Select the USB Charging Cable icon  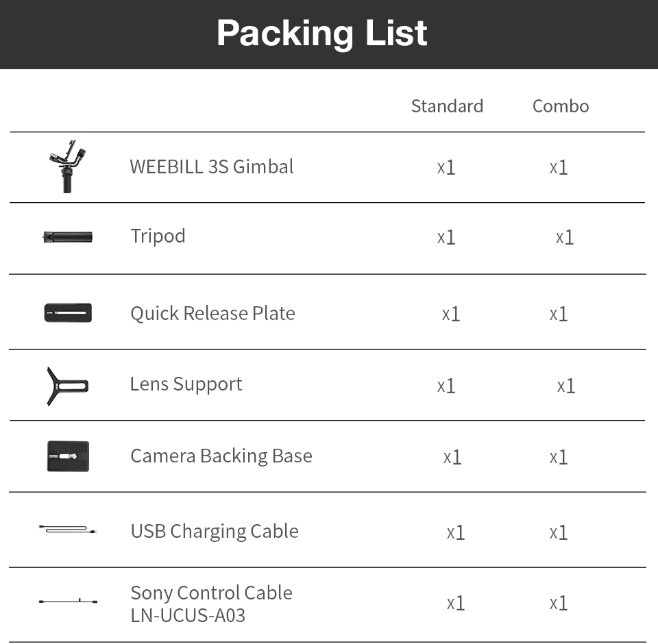[67, 530]
